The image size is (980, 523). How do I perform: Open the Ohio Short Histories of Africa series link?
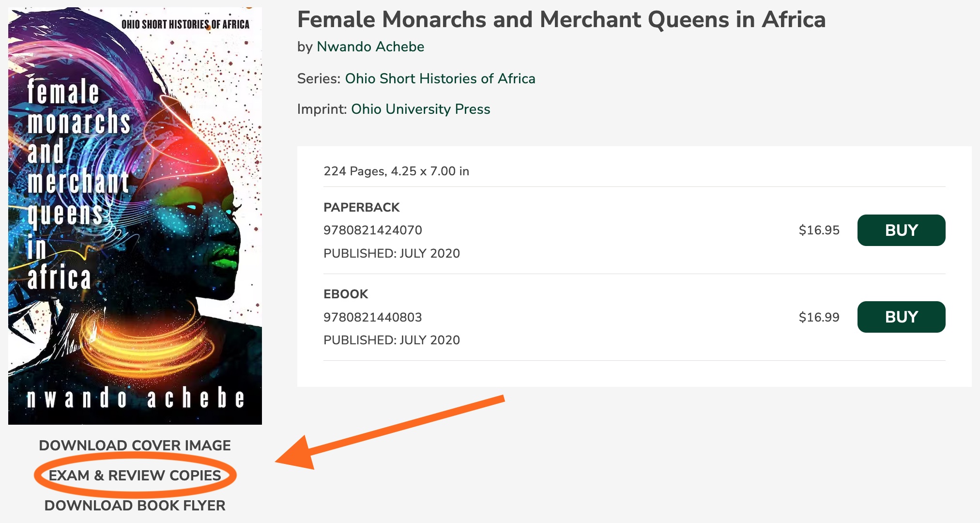click(440, 78)
